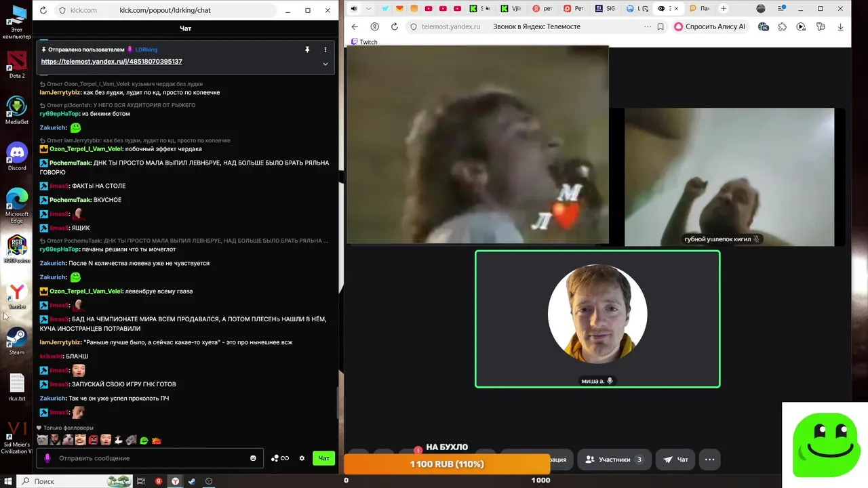Open browser extensions puzzle icon
The image size is (868, 488).
click(x=783, y=26)
